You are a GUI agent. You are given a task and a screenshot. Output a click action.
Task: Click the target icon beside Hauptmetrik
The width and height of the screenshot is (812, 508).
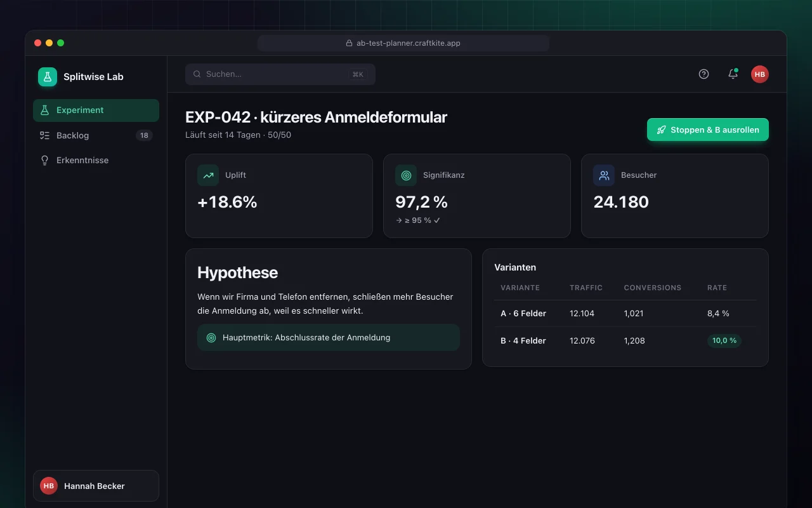coord(211,338)
